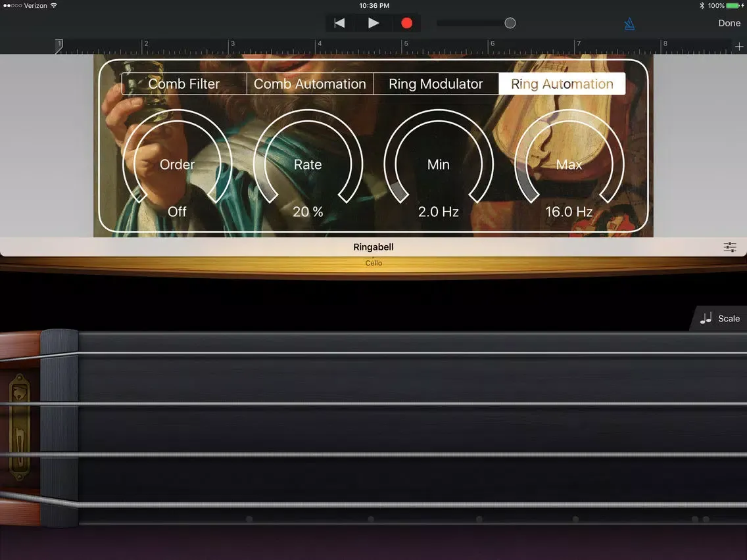Start recording with the red record button
Screen dimensions: 747x560
point(406,23)
